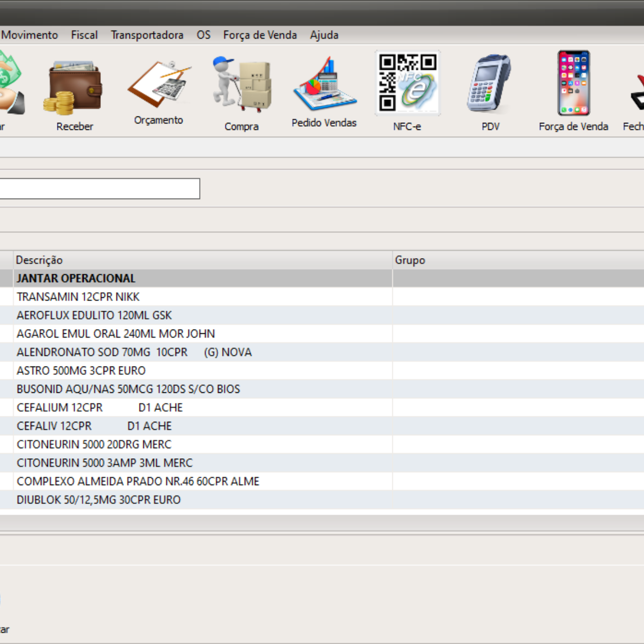
Task: Select the TRANSAMIN 12CPR NIKK row
Action: point(78,297)
